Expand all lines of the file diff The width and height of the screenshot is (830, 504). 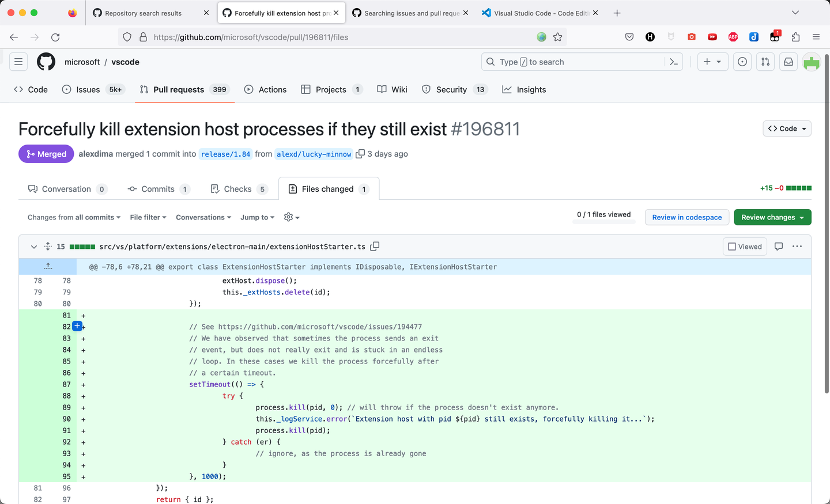[48, 247]
